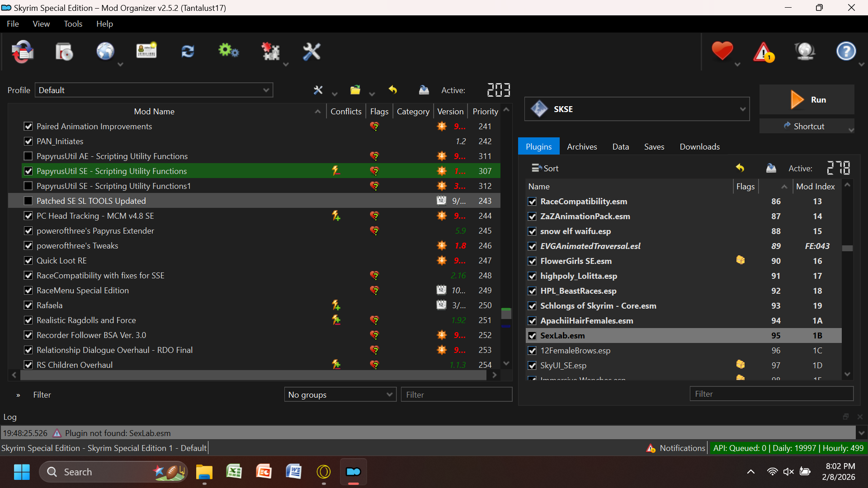Open the Executables gears icon
868x488 pixels.
pyautogui.click(x=229, y=51)
